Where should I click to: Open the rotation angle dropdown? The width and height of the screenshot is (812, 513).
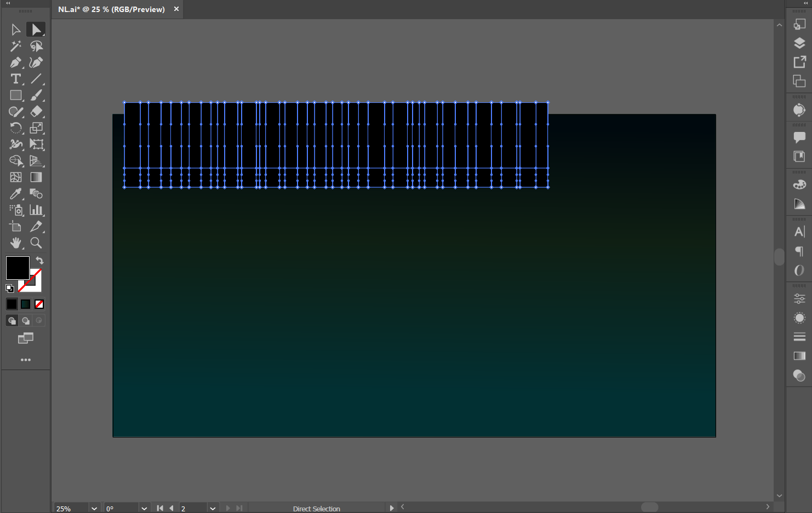[x=144, y=508]
